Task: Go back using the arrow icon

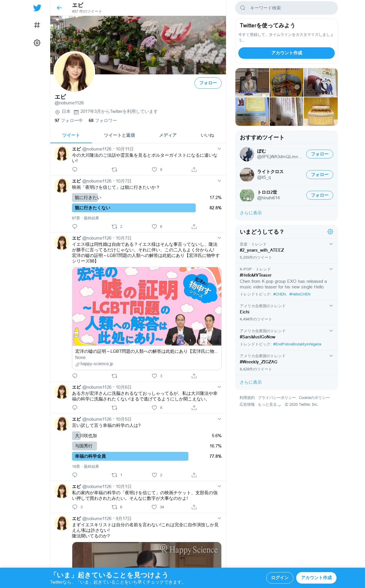Action: (59, 8)
